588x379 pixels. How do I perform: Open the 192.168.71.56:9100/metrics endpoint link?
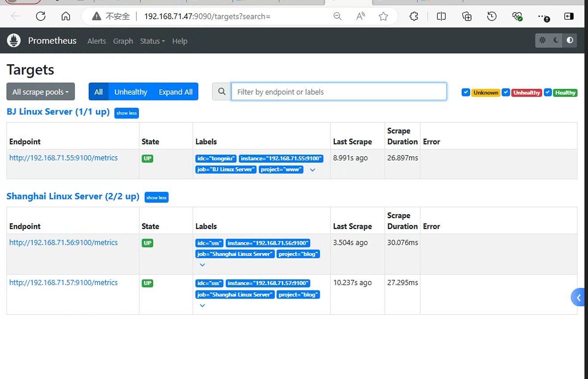click(63, 242)
